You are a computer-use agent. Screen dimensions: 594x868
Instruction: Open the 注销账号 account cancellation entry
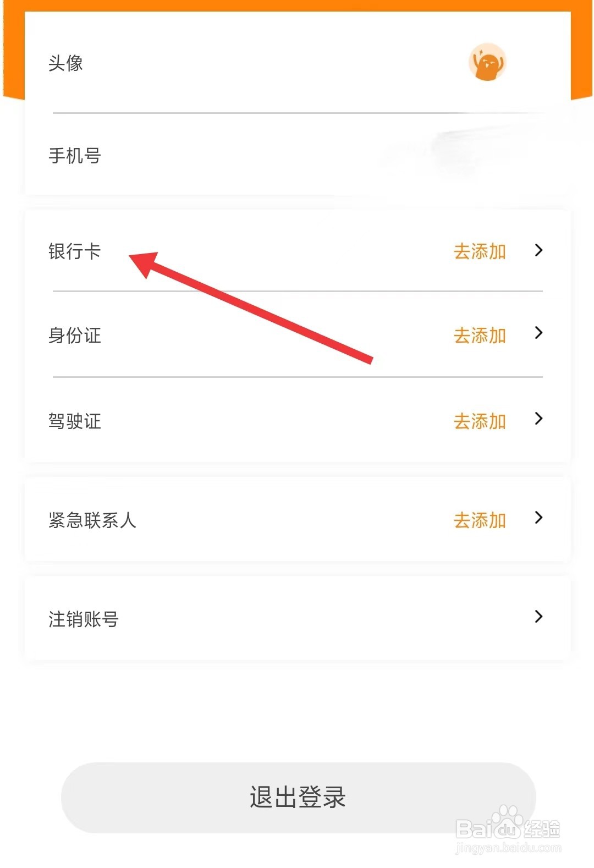298,618
